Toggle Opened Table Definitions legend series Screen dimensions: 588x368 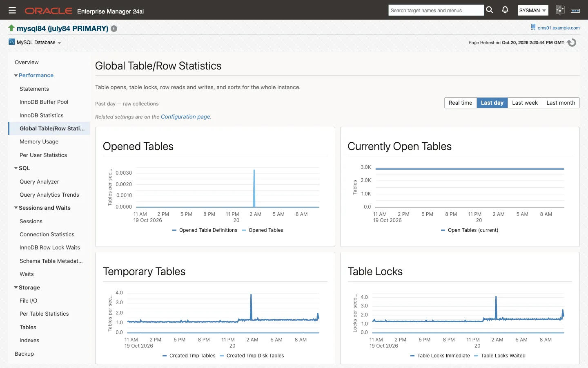click(x=205, y=230)
